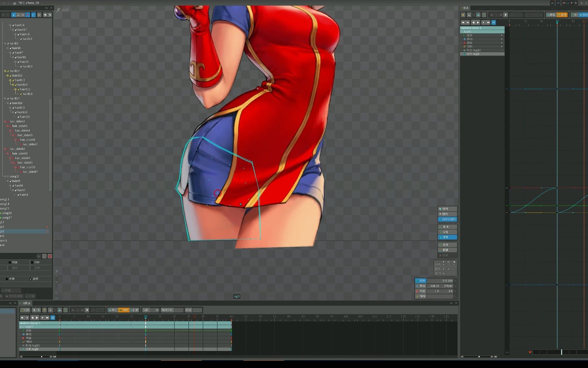Click the play button in dopesheet transport
The height and width of the screenshot is (368, 588).
[x=37, y=318]
